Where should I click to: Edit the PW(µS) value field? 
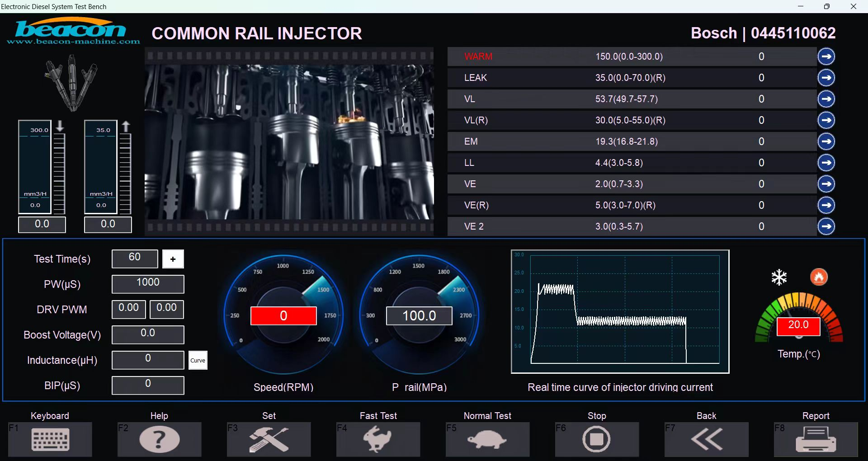point(147,283)
